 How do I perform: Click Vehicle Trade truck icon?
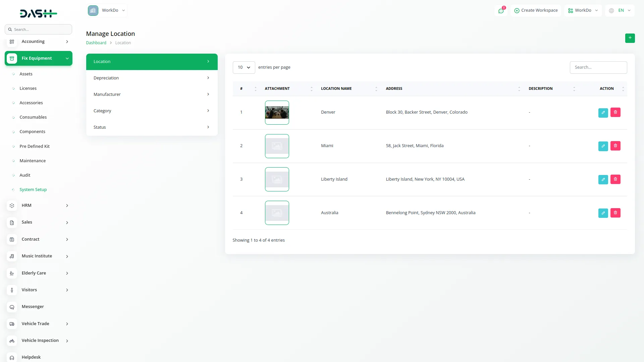[12, 324]
